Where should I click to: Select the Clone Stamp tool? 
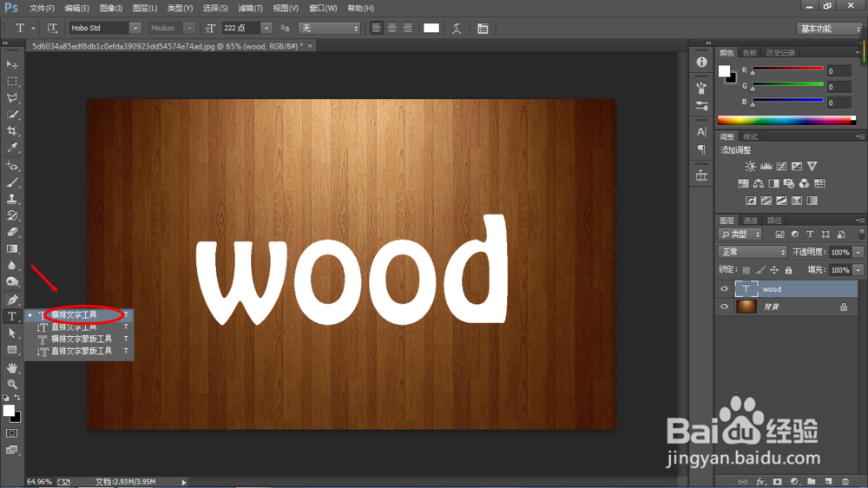[x=11, y=199]
